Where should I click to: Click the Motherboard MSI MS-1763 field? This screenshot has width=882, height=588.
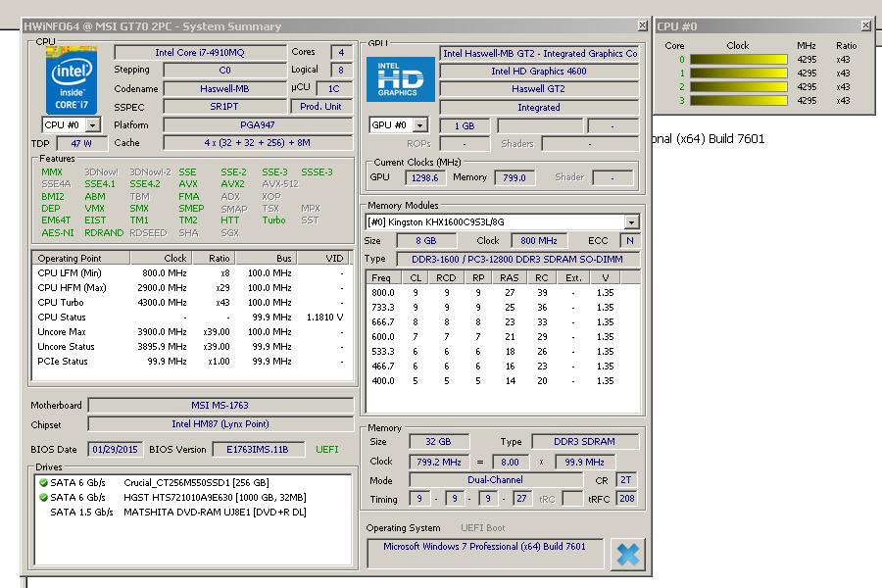click(x=220, y=405)
